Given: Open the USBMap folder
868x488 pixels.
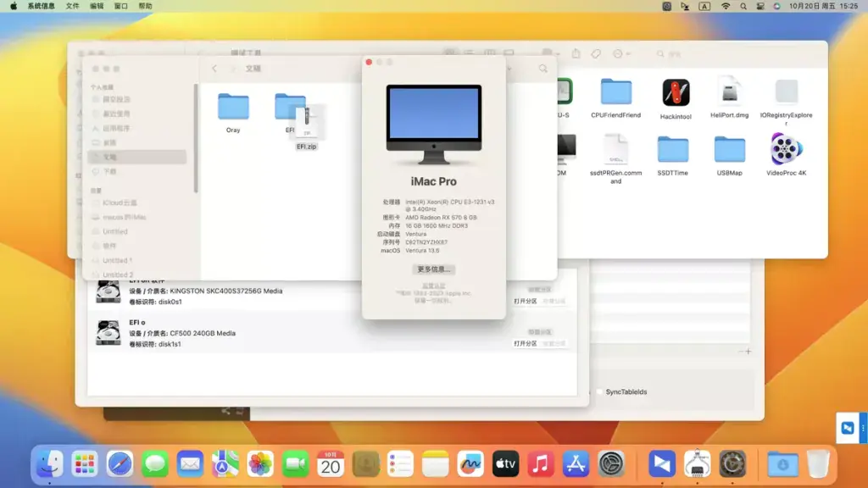Looking at the screenshot, I should pos(729,149).
